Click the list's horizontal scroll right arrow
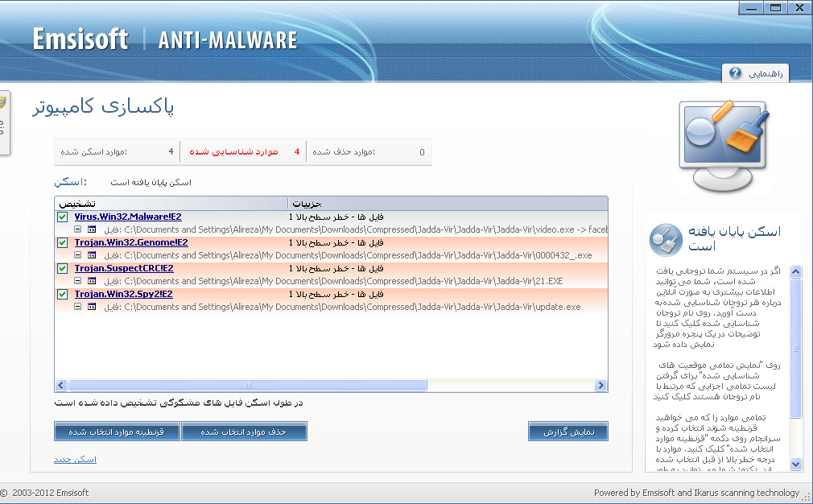 [x=601, y=386]
